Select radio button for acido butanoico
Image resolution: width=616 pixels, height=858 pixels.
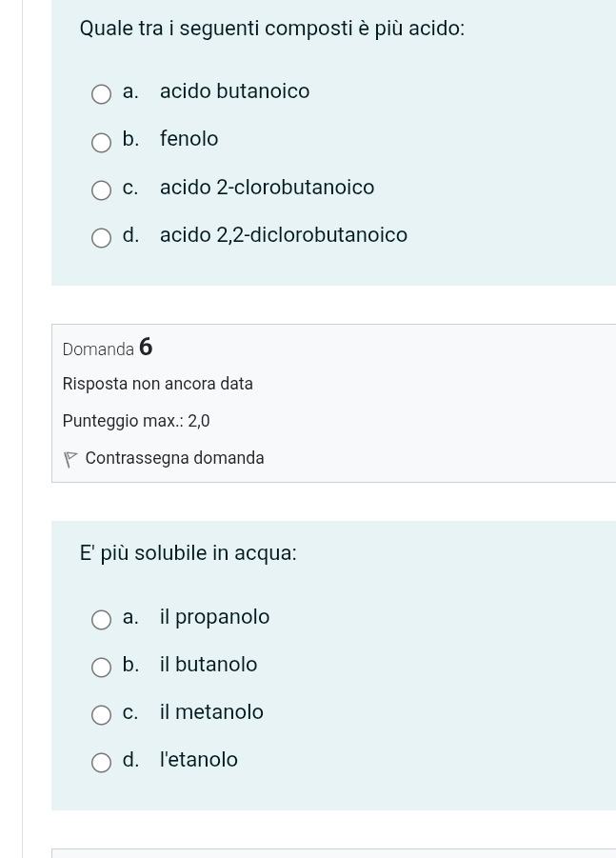click(101, 93)
